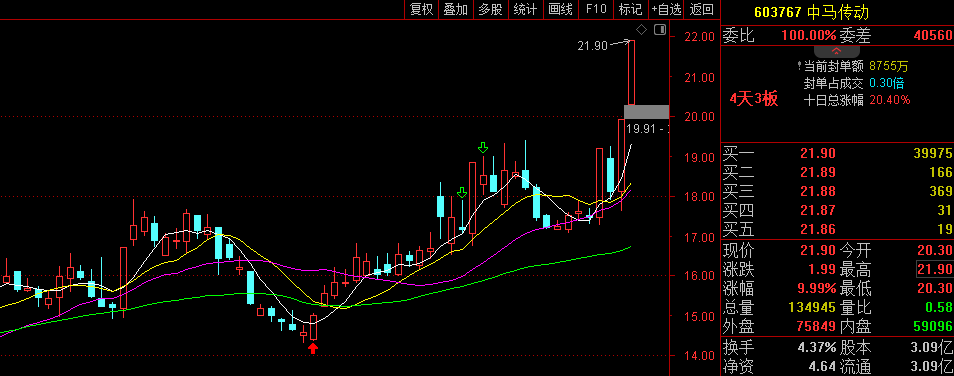Open the 统计 statistics tool
This screenshot has height=376, width=954.
(x=525, y=9)
